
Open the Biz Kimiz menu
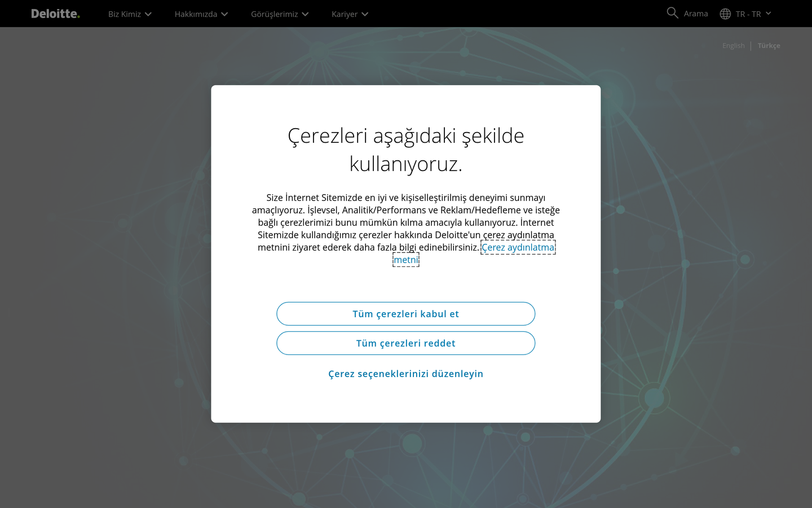[125, 14]
